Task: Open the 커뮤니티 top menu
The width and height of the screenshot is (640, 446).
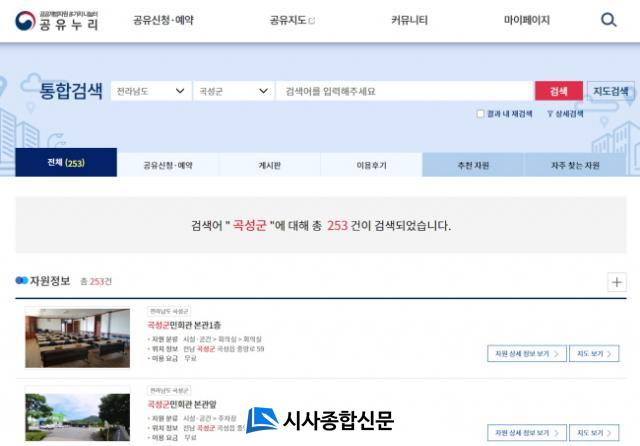Action: (x=409, y=20)
